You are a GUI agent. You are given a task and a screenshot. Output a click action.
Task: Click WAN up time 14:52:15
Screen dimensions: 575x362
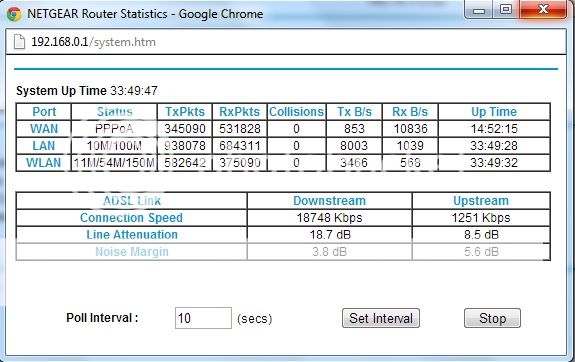pos(494,129)
